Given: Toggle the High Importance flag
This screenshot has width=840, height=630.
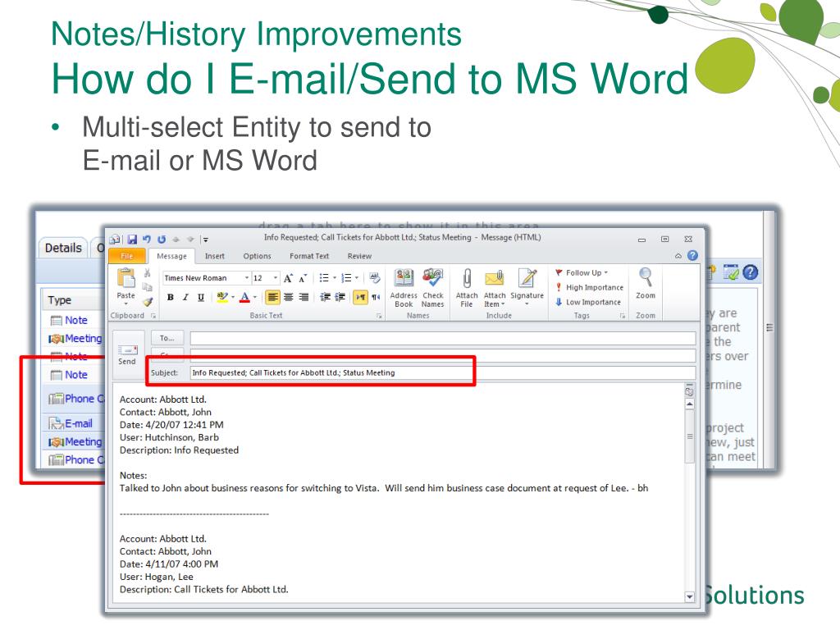Looking at the screenshot, I should (589, 288).
